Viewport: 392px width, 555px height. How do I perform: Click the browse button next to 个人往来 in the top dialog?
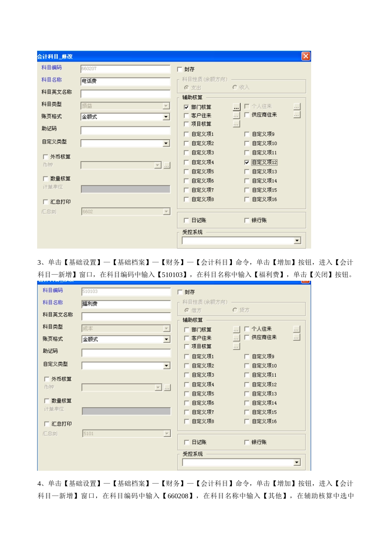pyautogui.click(x=297, y=107)
